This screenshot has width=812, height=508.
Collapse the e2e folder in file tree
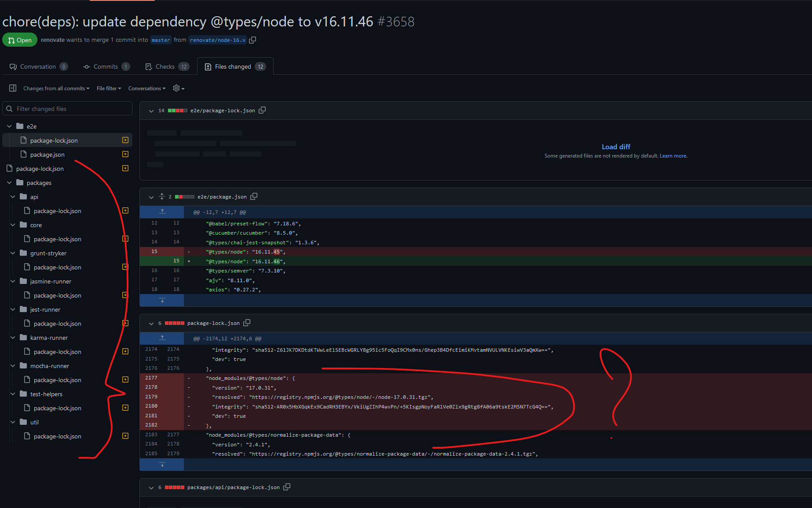(9, 126)
